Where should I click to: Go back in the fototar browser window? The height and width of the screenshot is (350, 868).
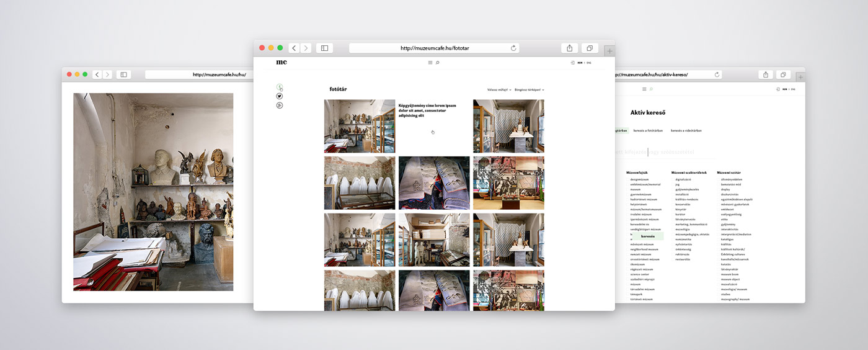[294, 48]
